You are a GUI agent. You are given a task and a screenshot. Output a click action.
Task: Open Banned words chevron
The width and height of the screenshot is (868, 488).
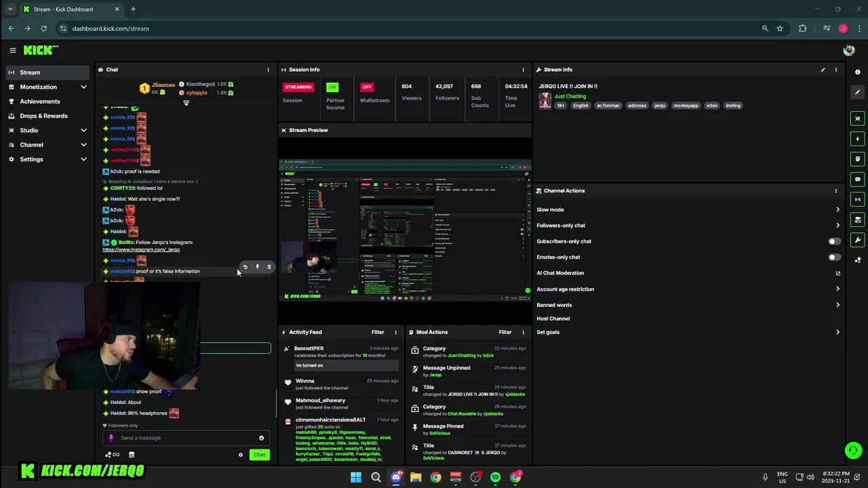click(x=837, y=305)
